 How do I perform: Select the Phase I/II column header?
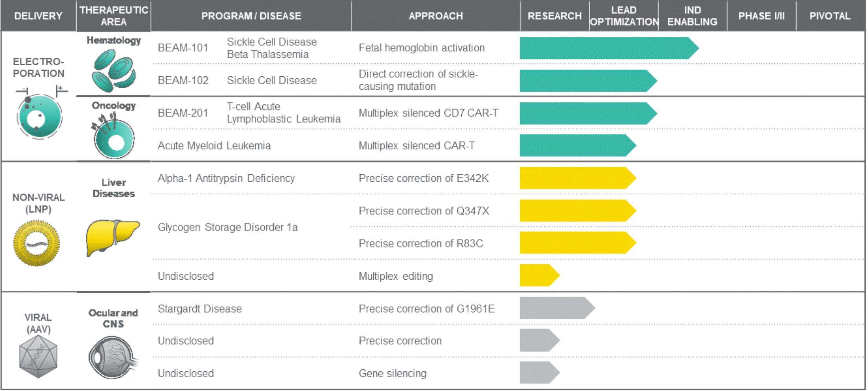coord(761,16)
